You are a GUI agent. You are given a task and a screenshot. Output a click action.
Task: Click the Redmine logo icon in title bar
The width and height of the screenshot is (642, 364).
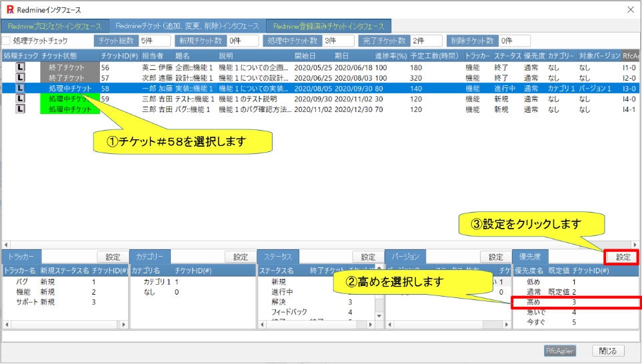coord(10,9)
